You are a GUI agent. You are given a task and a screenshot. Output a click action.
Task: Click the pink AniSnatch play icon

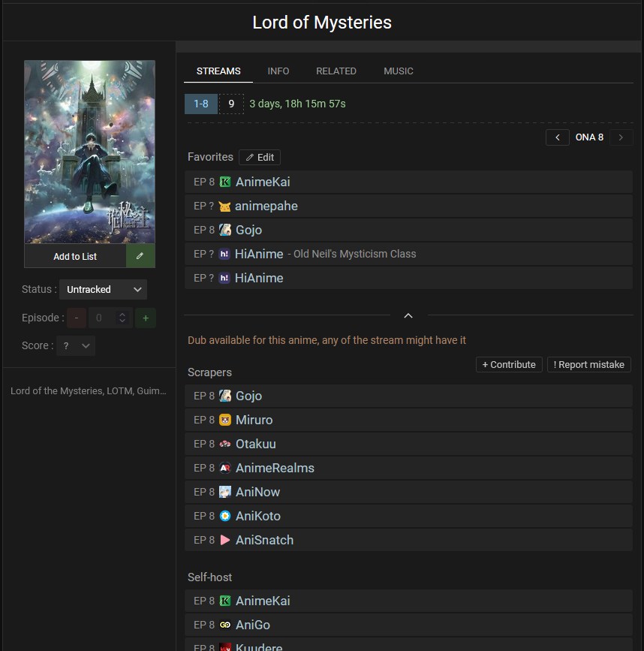pyautogui.click(x=225, y=541)
